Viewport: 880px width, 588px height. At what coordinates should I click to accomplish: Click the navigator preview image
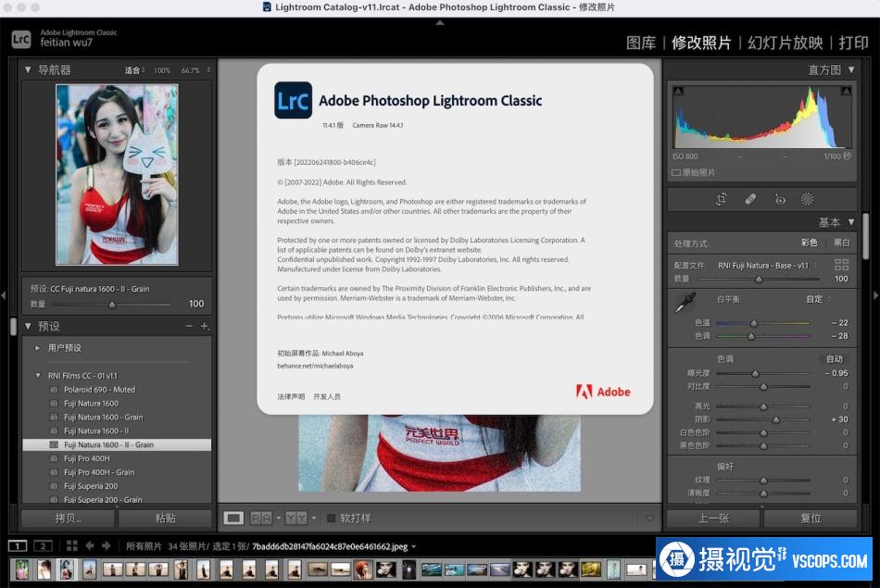coord(117,174)
